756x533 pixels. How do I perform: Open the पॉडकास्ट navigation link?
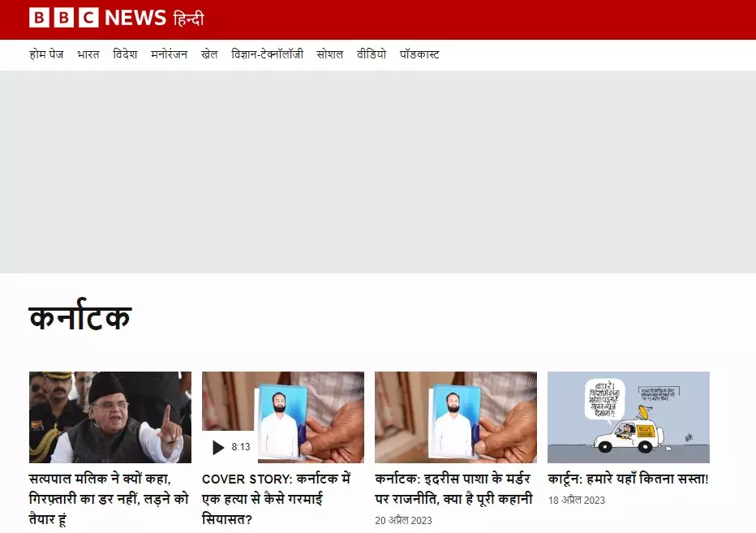pyautogui.click(x=419, y=54)
